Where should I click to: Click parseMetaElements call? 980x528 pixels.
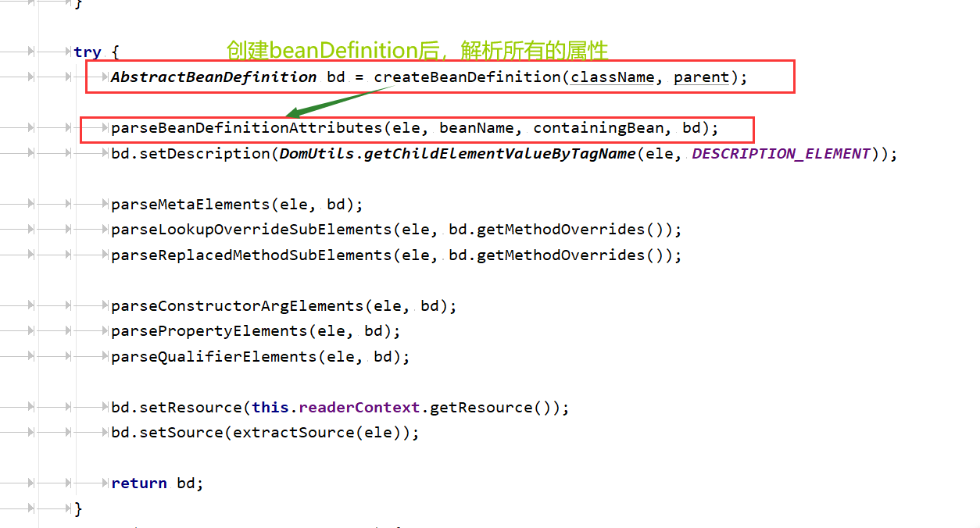click(x=190, y=205)
